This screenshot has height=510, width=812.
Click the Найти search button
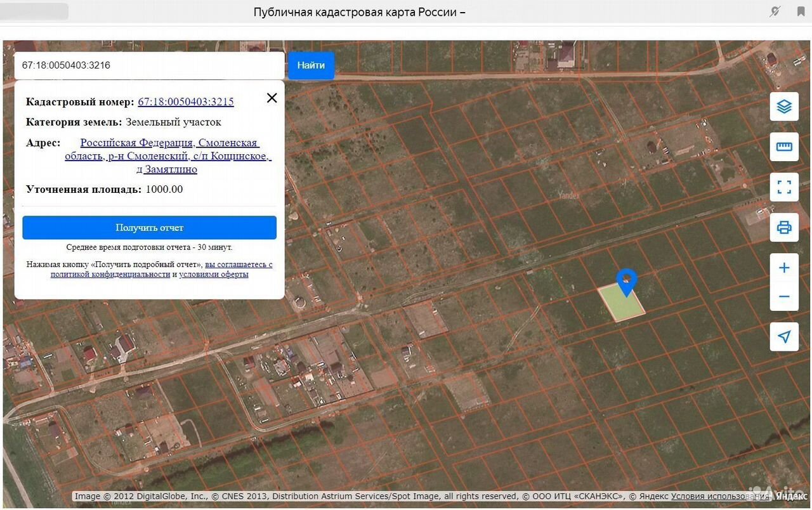pyautogui.click(x=311, y=65)
